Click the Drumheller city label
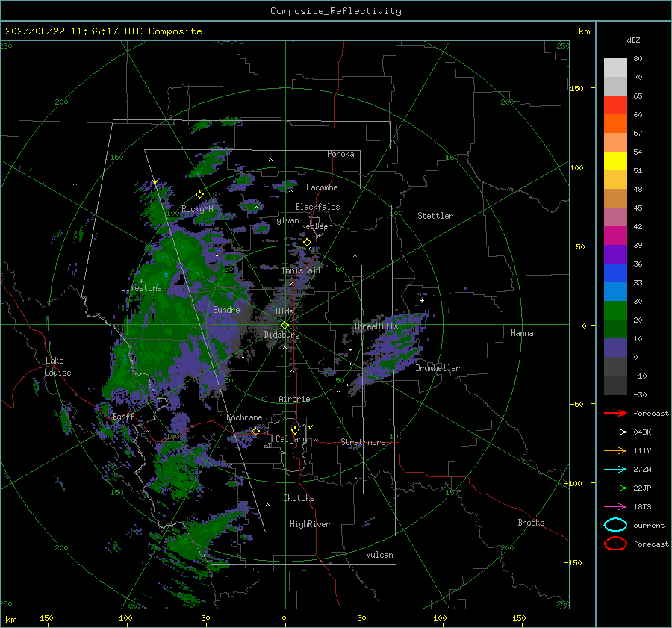672x628 pixels. 438,368
